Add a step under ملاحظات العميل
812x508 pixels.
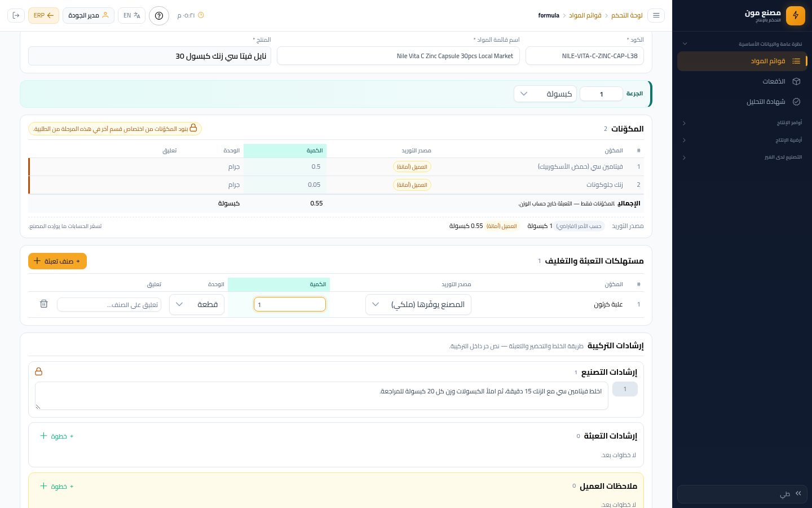tap(57, 486)
